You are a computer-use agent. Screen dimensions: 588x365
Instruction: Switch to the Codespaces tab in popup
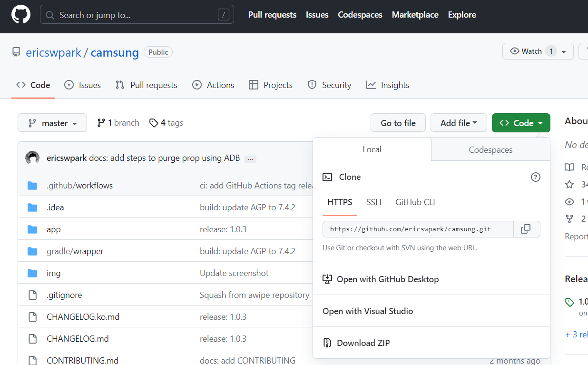(490, 149)
